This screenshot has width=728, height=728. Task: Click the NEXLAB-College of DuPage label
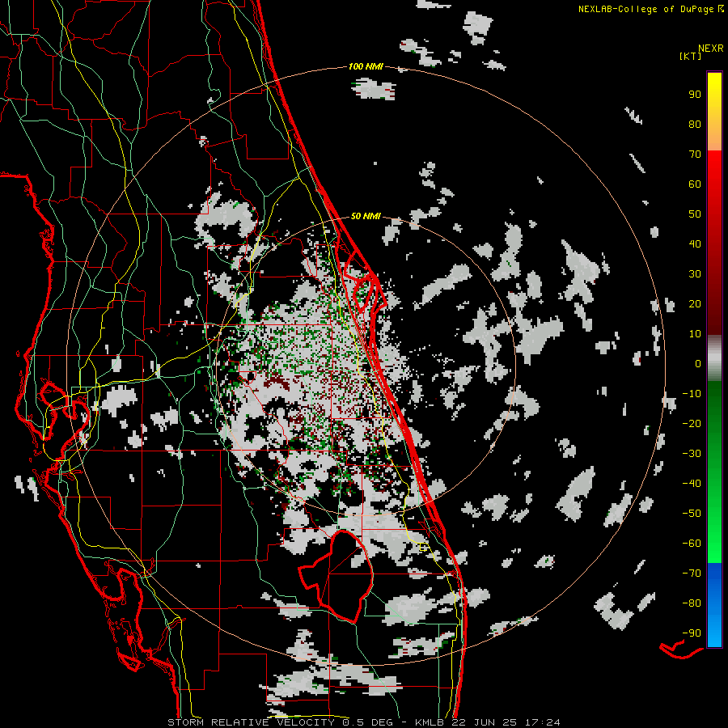point(647,9)
